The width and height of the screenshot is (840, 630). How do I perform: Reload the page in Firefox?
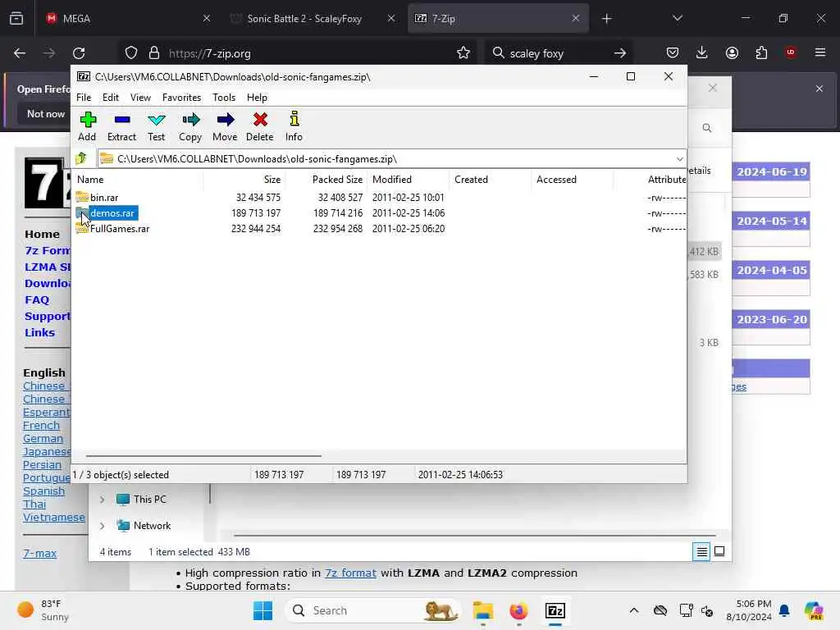click(79, 53)
